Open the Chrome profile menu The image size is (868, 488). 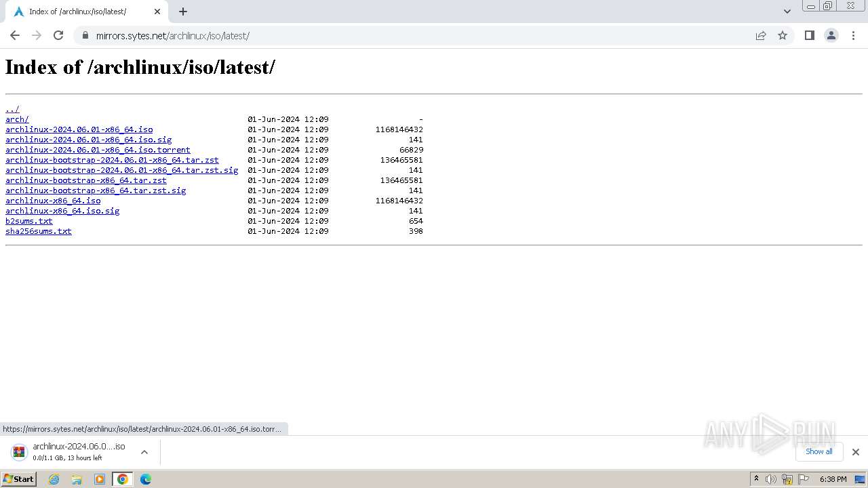[831, 35]
